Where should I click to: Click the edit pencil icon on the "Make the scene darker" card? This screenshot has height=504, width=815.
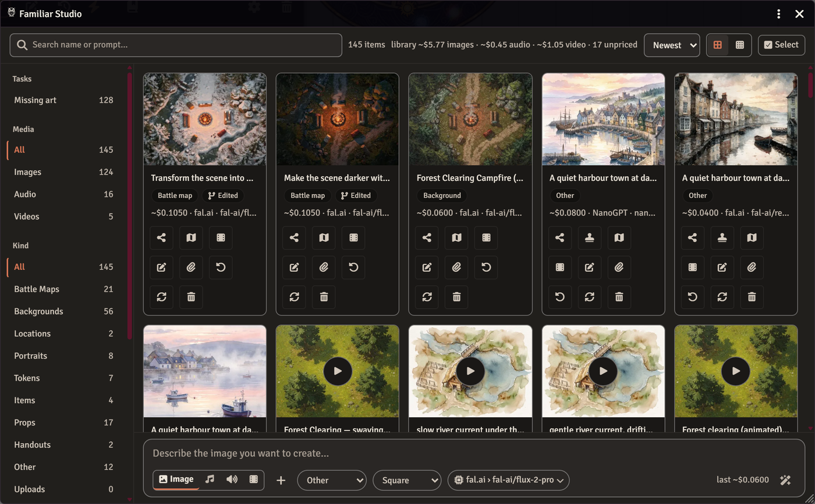[294, 267]
